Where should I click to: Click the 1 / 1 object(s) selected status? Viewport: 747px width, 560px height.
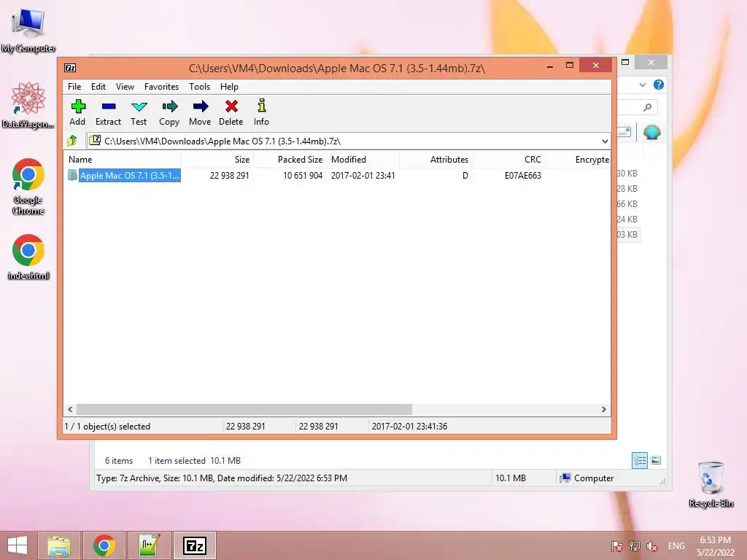click(108, 426)
